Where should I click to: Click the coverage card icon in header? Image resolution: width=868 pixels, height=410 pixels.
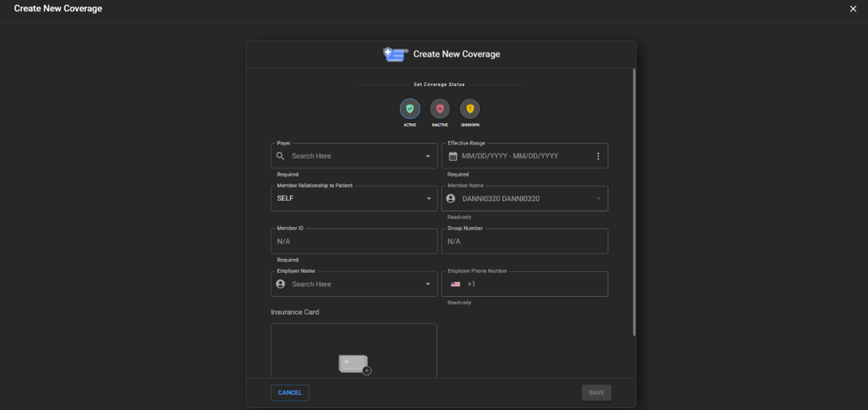tap(395, 54)
